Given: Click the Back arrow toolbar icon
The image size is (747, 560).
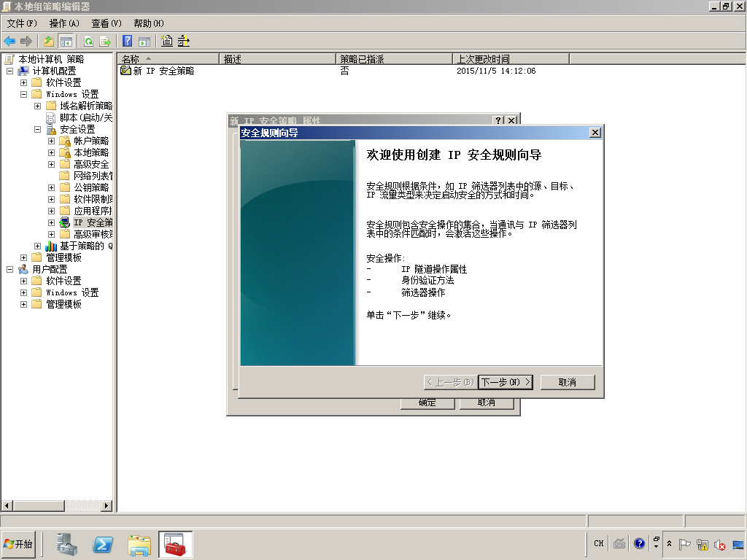Looking at the screenshot, I should pos(9,42).
